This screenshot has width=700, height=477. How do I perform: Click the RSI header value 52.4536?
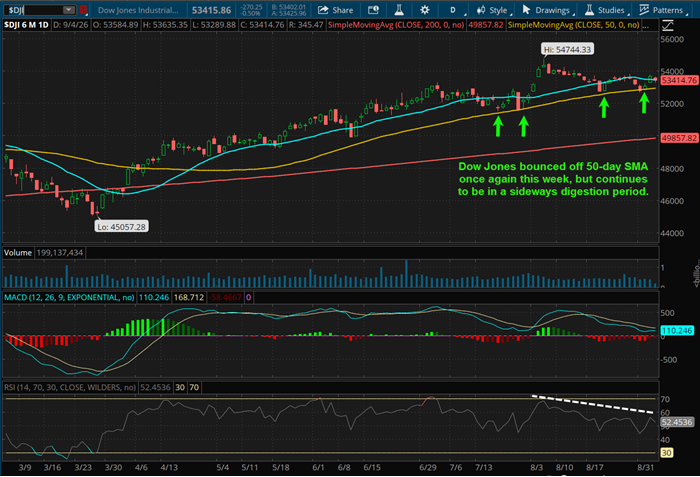pos(155,387)
